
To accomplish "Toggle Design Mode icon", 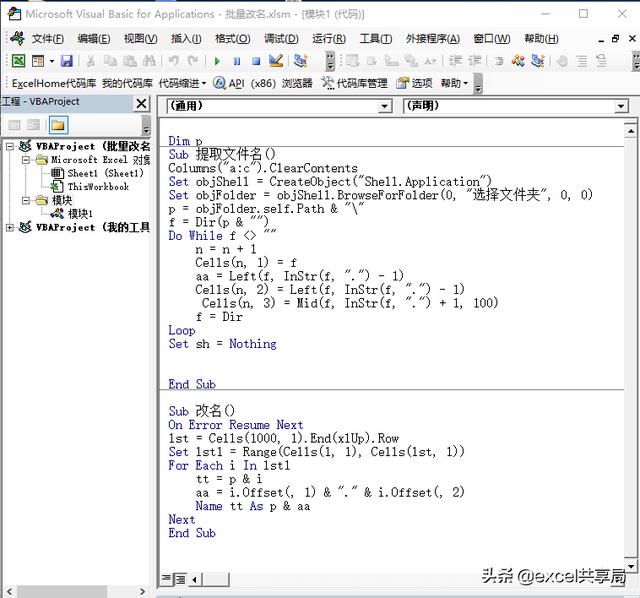I will point(276,61).
